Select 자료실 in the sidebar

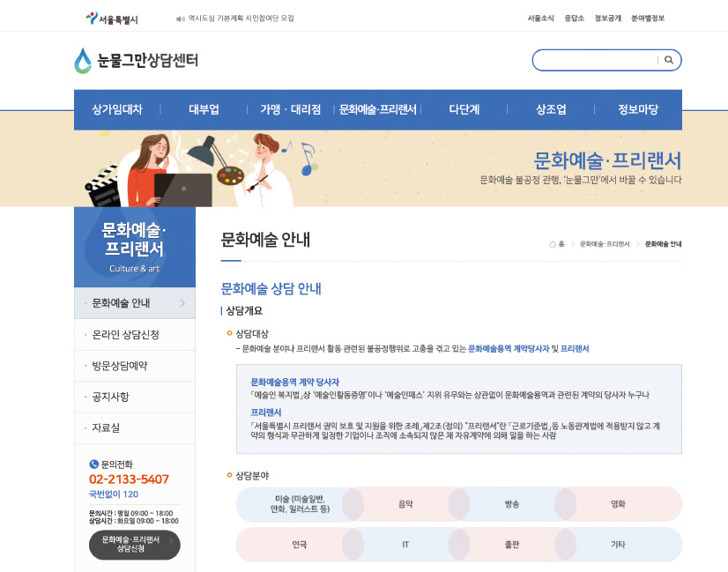pos(135,428)
